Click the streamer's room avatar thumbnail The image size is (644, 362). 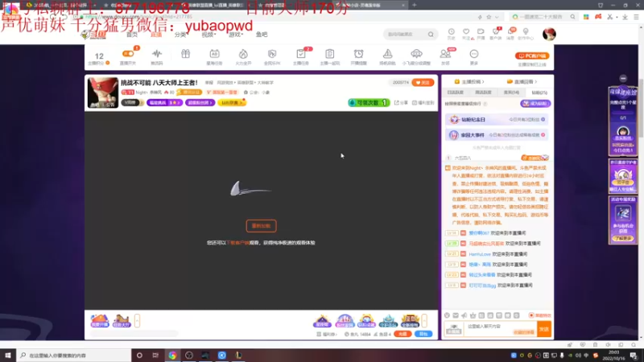click(x=103, y=93)
